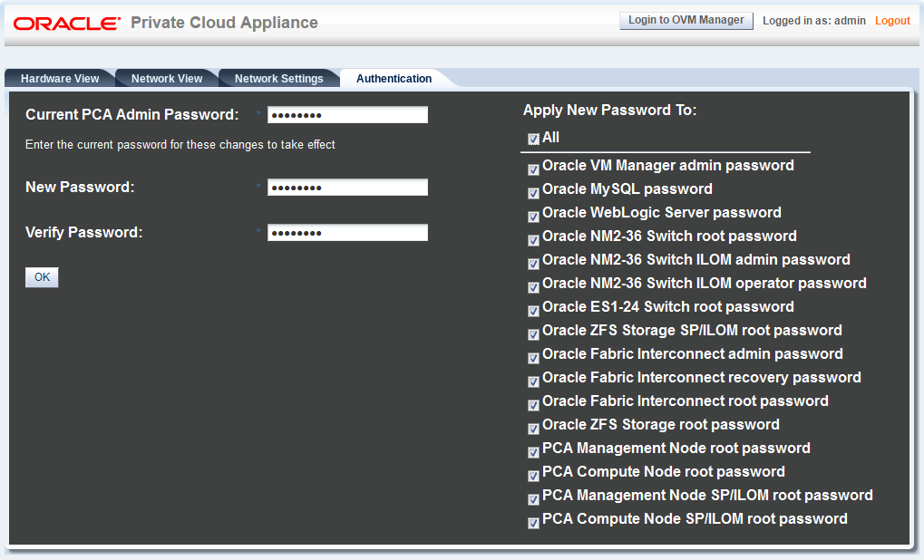
Task: Click the Oracle logo
Action: [66, 23]
